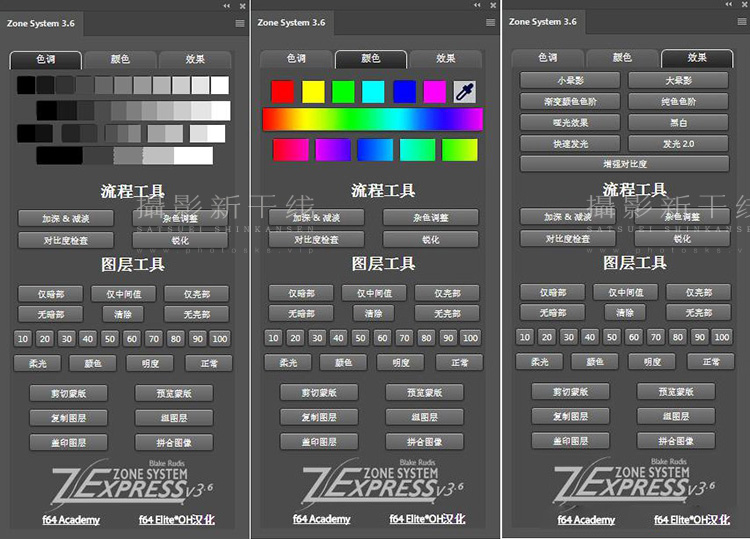Switch to 颜色 tab in the grayscale-swatch panel
This screenshot has width=750, height=539.
120,59
